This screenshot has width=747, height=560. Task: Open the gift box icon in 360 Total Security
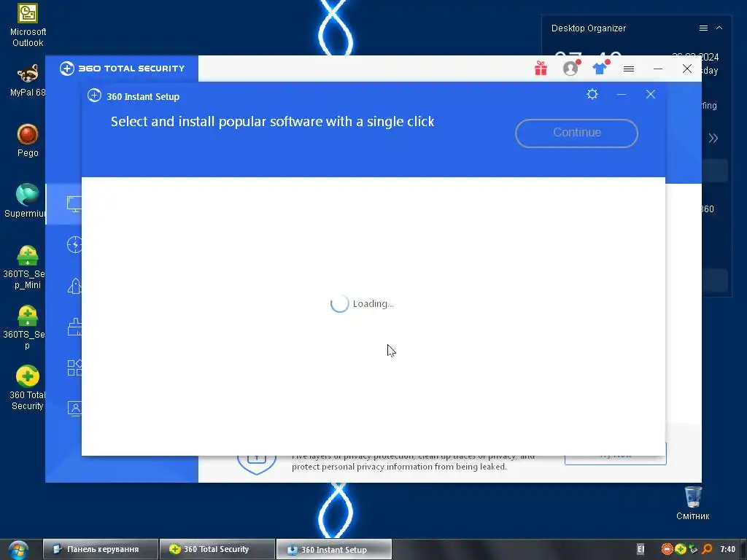tap(541, 69)
